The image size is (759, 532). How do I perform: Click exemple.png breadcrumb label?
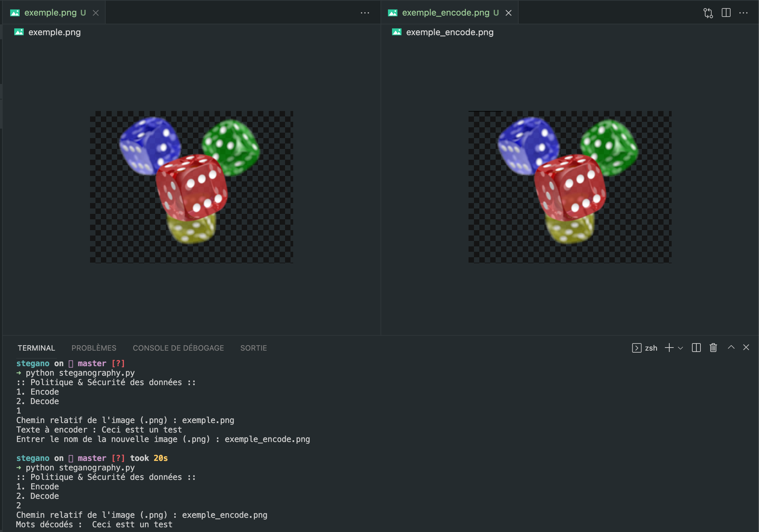pos(55,32)
